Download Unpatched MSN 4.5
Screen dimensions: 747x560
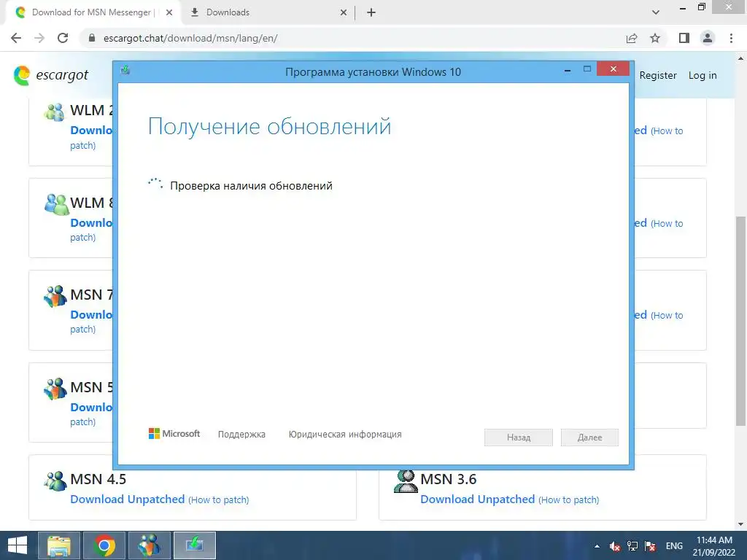coord(127,499)
